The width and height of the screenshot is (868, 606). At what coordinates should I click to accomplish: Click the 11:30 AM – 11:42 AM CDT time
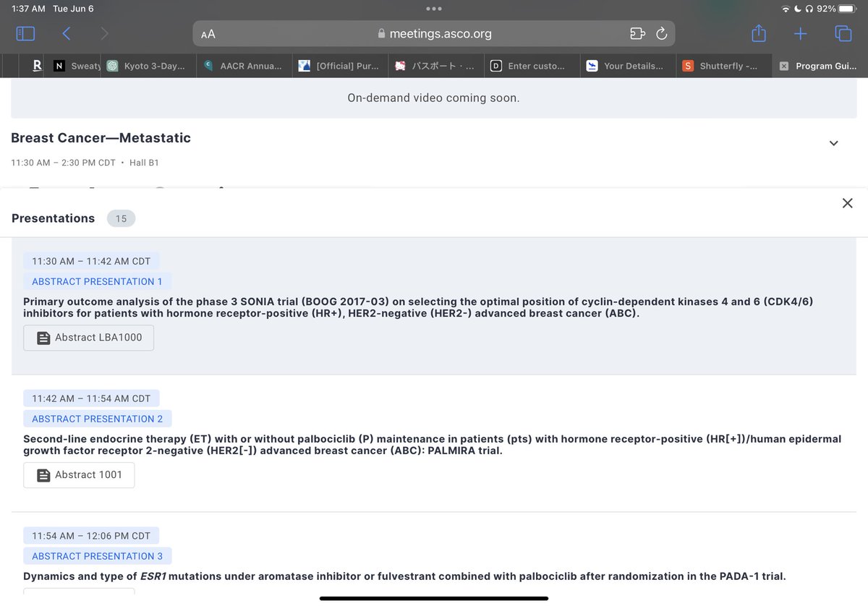tap(91, 261)
